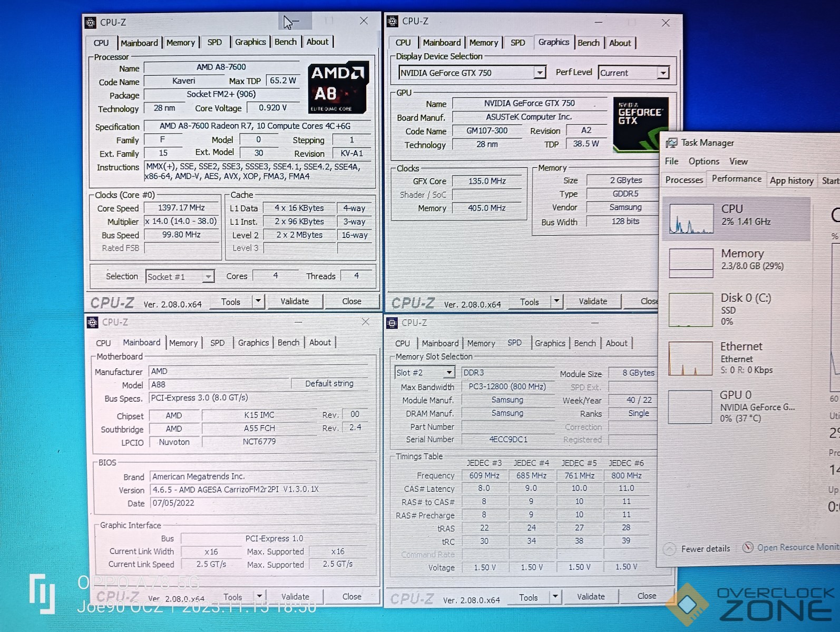Image resolution: width=840 pixels, height=632 pixels.
Task: Open CPU tab in SPD CPU-Z window
Action: (402, 343)
